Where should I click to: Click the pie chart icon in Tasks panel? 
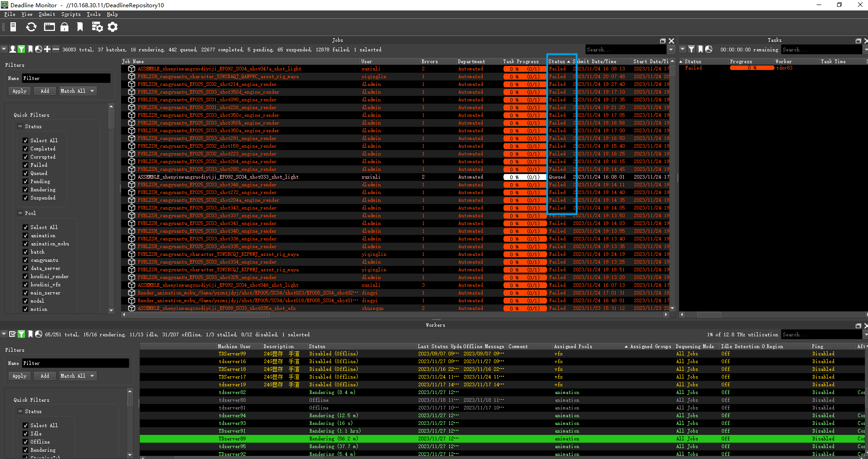[709, 50]
